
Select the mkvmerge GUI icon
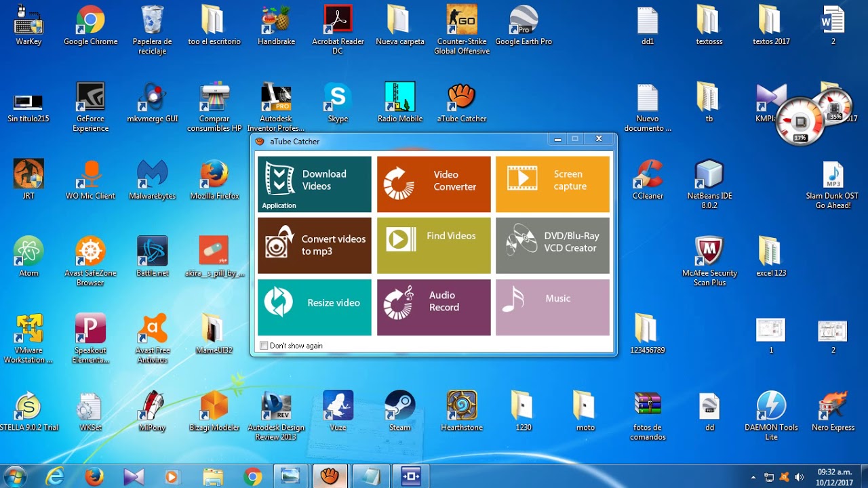[x=152, y=103]
